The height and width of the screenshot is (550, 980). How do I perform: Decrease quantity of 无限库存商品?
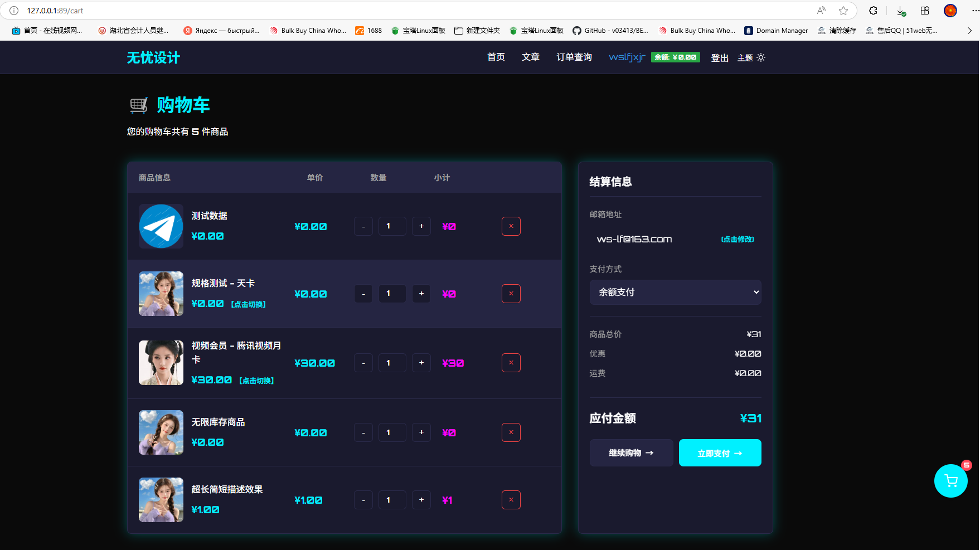(x=363, y=432)
